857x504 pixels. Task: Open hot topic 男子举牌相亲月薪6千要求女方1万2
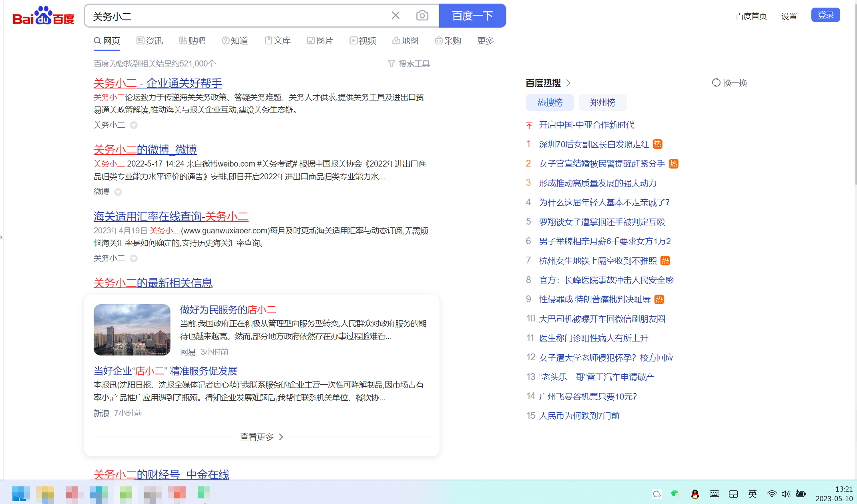605,241
